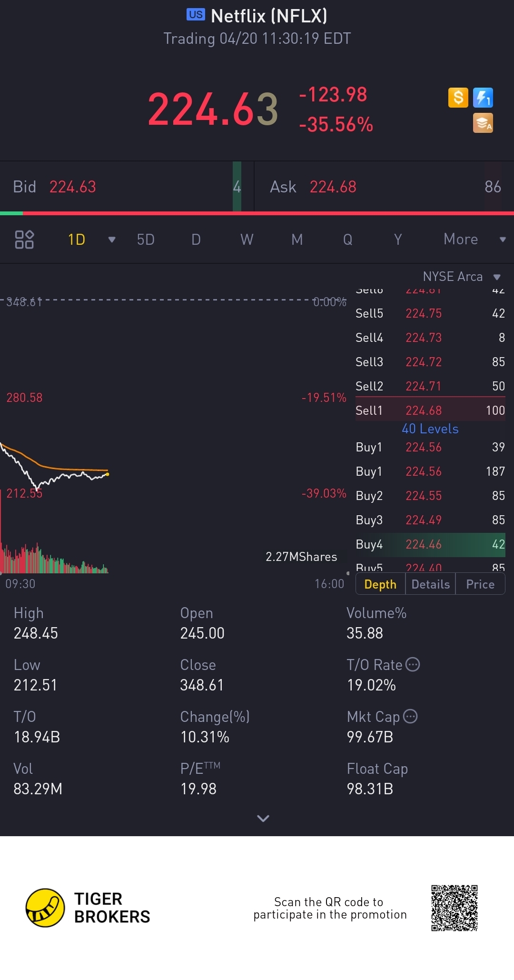
Task: Switch to the W weekly chart tab
Action: [x=247, y=239]
